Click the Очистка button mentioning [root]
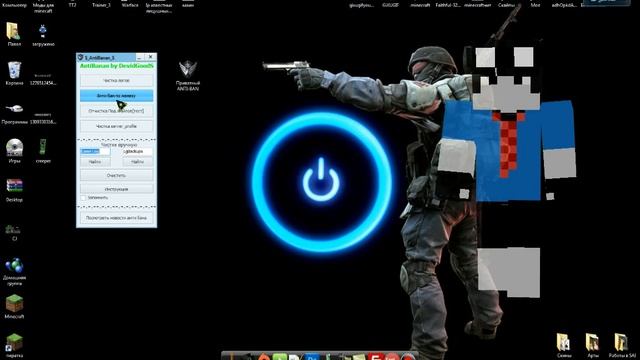Viewport: 640px width, 360px height. coord(116,111)
